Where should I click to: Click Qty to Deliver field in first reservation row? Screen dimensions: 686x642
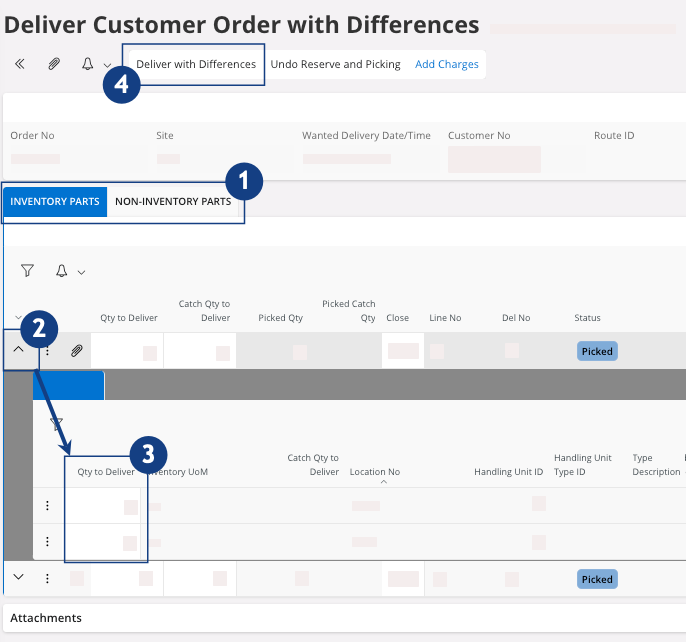click(x=105, y=506)
